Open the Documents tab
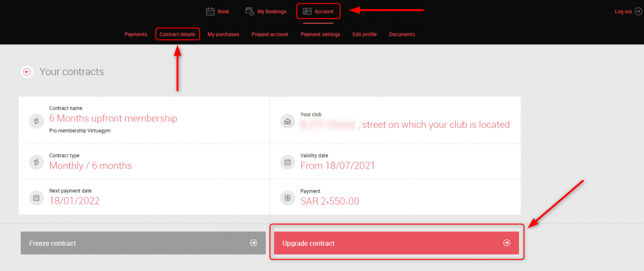Screen dimensions: 644x271 coord(402,34)
